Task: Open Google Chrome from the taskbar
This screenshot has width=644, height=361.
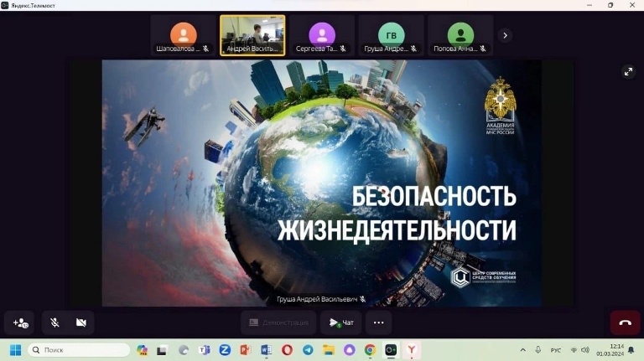Action: (370, 349)
